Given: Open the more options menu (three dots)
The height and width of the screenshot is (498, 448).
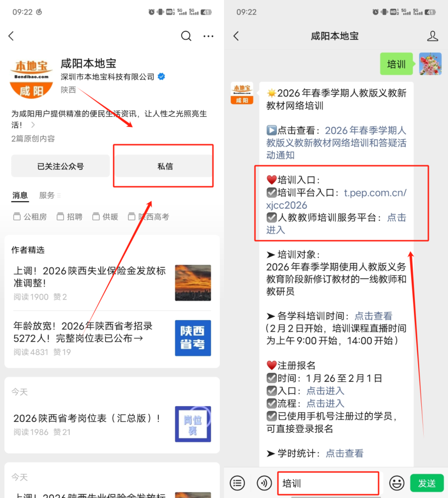Looking at the screenshot, I should click(x=209, y=35).
